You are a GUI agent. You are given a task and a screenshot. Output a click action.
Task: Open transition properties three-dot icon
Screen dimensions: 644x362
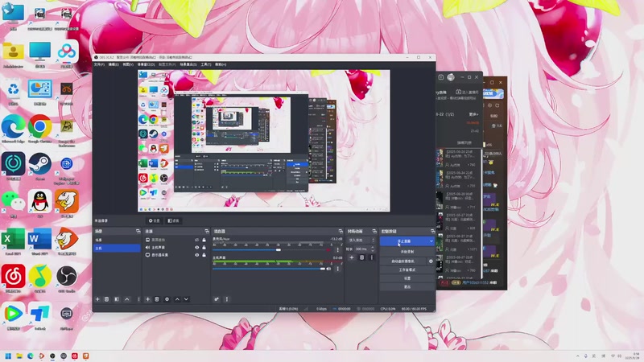[372, 257]
